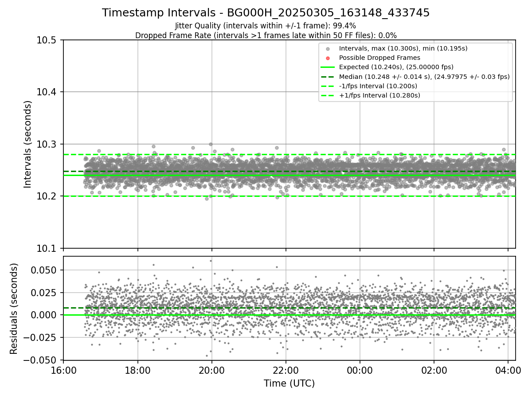Click the Jitter Quality 99.4% subtitle
This screenshot has width=532, height=399.
[x=266, y=26]
